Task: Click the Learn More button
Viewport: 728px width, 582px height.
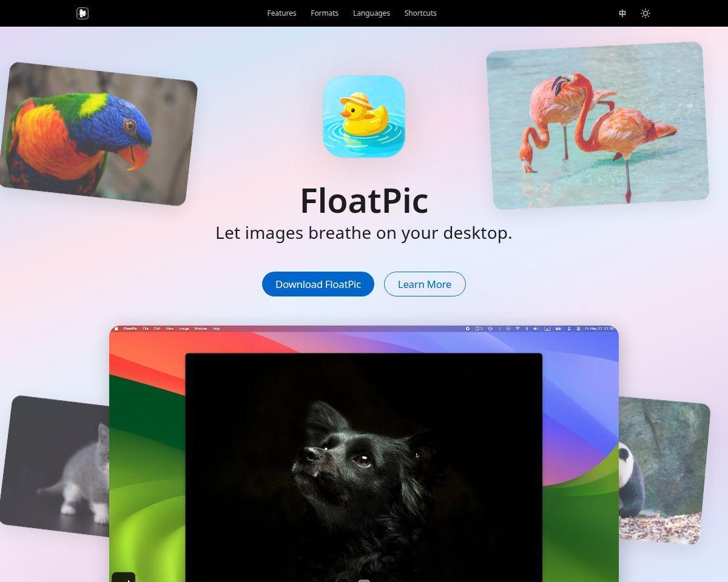Action: (x=425, y=284)
